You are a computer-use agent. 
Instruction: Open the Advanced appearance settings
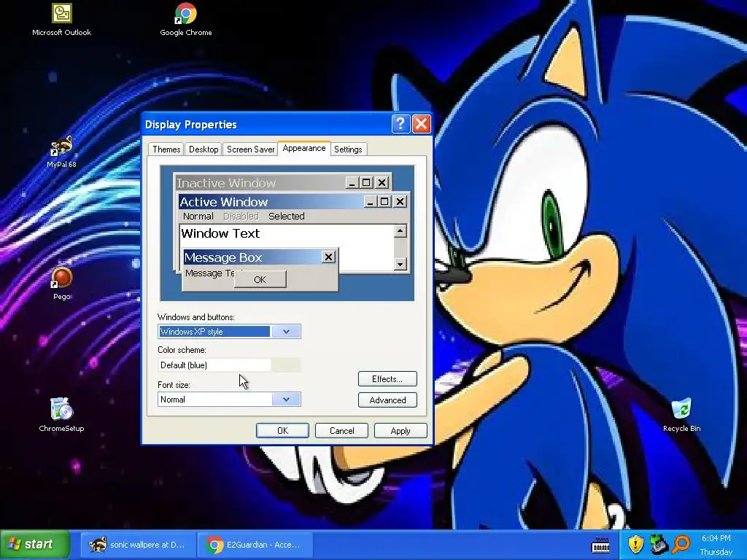(387, 400)
